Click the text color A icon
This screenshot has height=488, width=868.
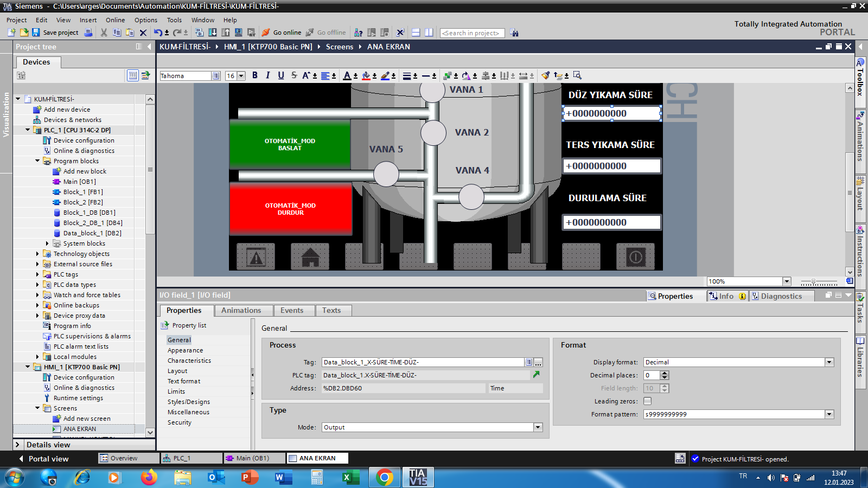click(347, 75)
